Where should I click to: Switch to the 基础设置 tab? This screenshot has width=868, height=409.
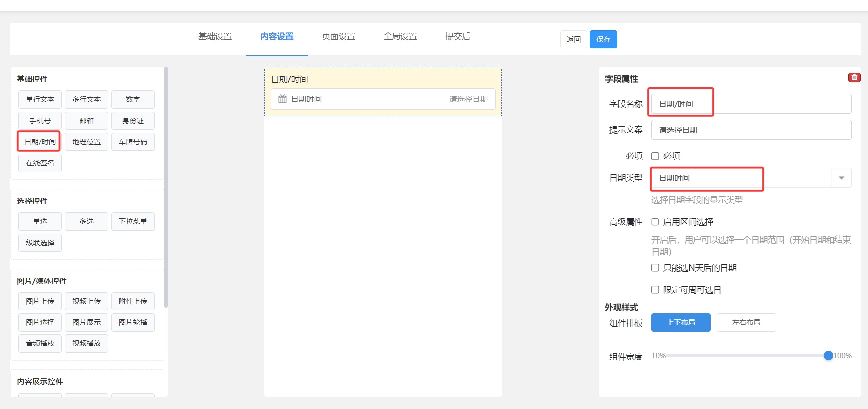215,37
